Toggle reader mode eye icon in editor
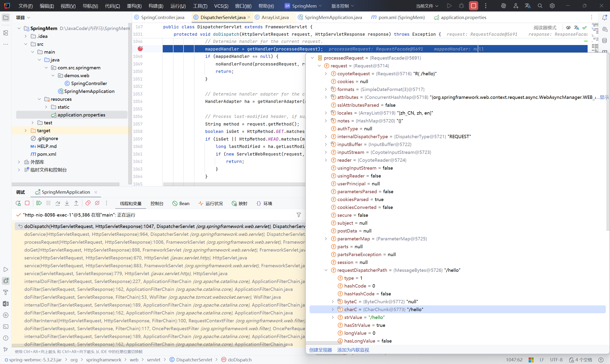The image size is (610, 364). pos(568,27)
